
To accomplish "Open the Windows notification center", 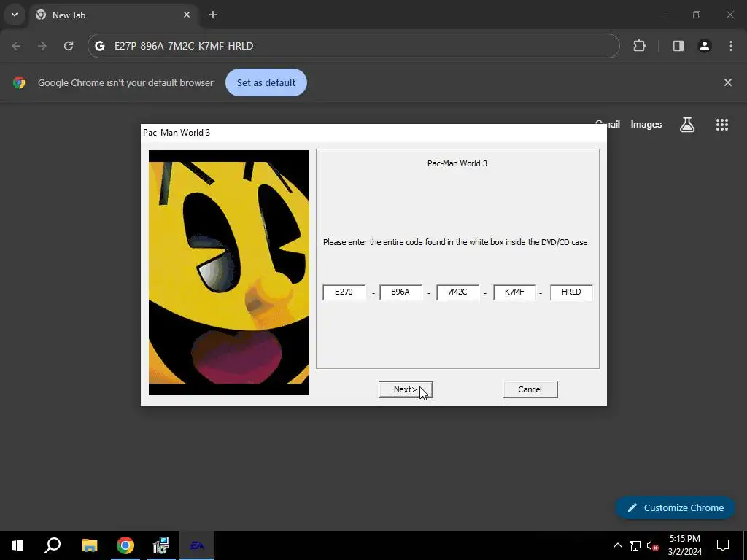I will [723, 545].
